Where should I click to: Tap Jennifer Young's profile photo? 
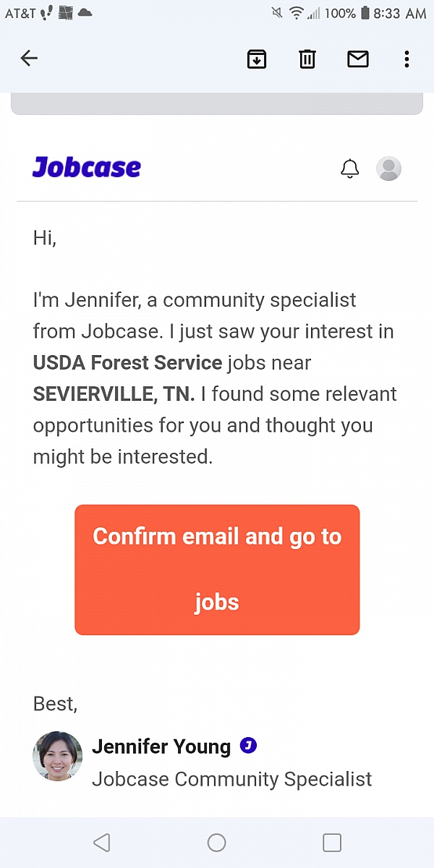(57, 757)
